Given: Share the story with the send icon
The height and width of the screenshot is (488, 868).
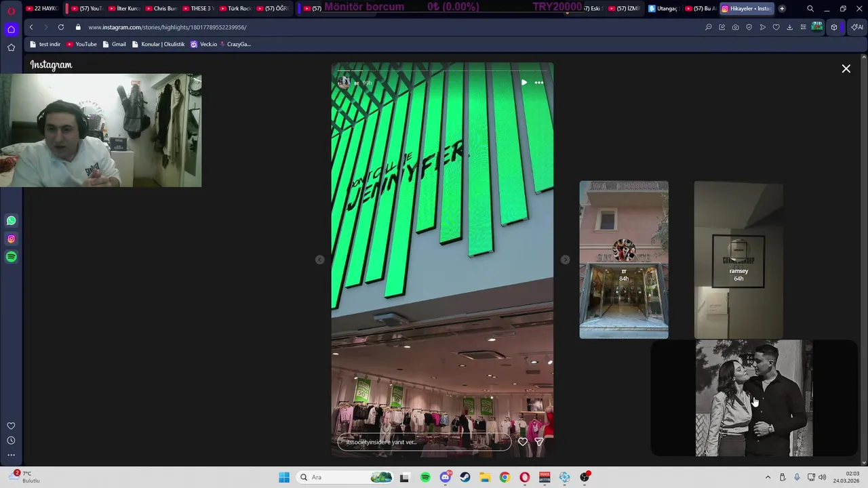Looking at the screenshot, I should [539, 441].
